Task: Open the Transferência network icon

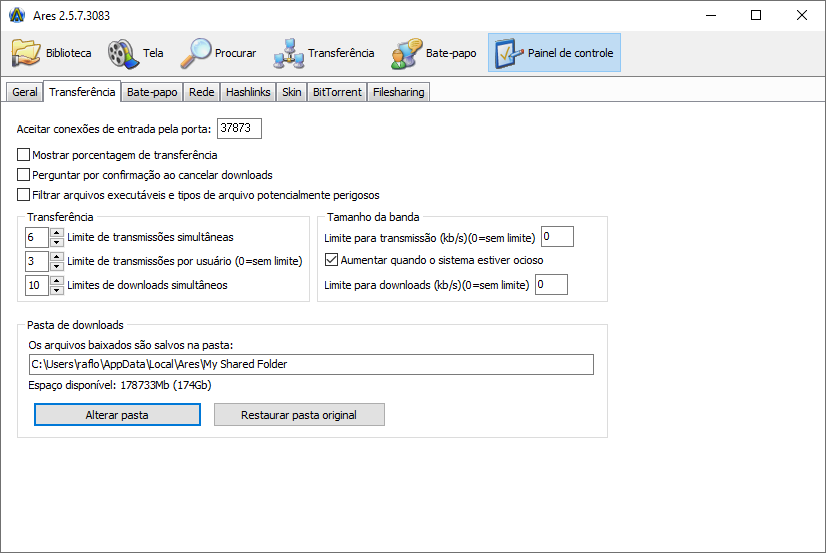Action: tap(289, 53)
